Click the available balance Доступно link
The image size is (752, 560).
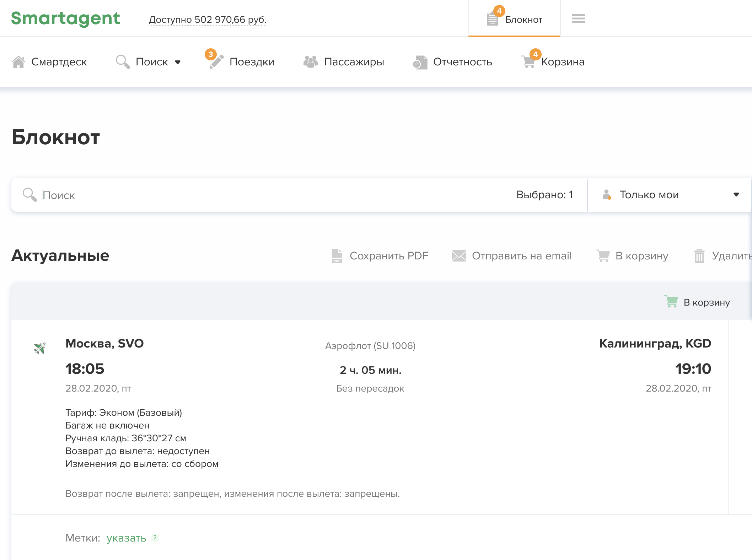tap(208, 20)
